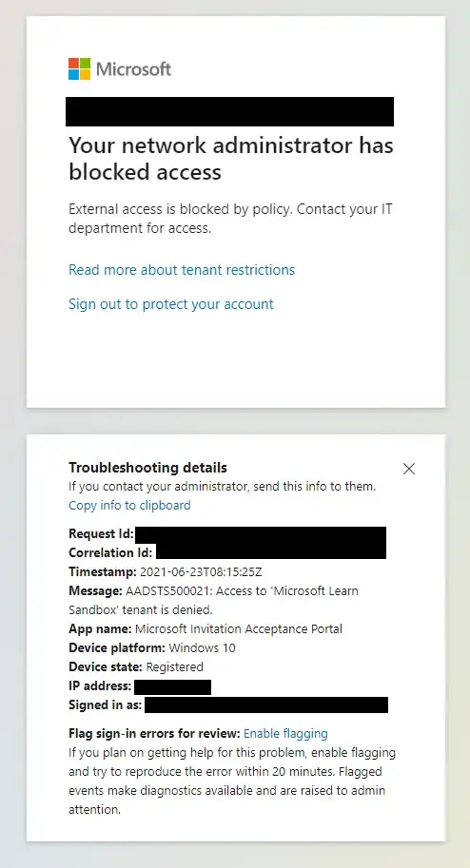Copy info to clipboard
Screen dimensions: 470x868
tap(129, 505)
